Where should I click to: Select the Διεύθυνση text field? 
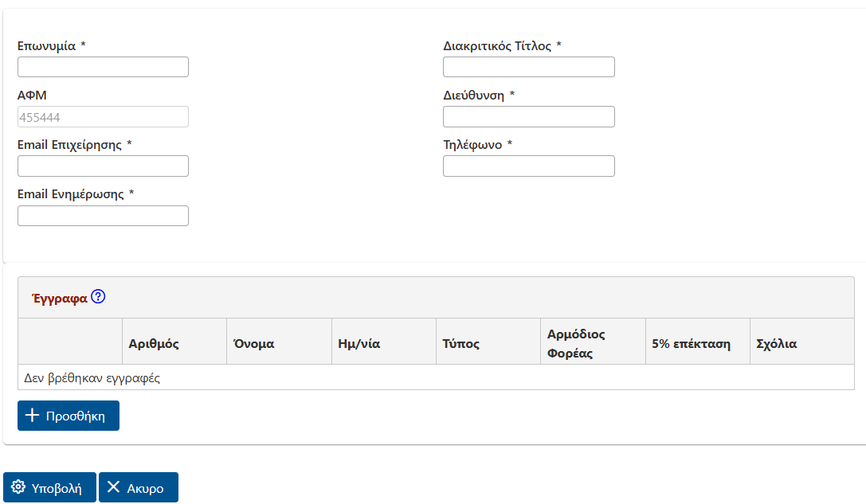528,116
